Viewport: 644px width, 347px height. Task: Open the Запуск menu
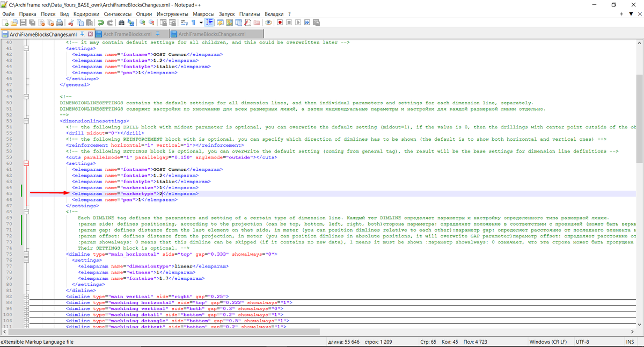pos(228,13)
